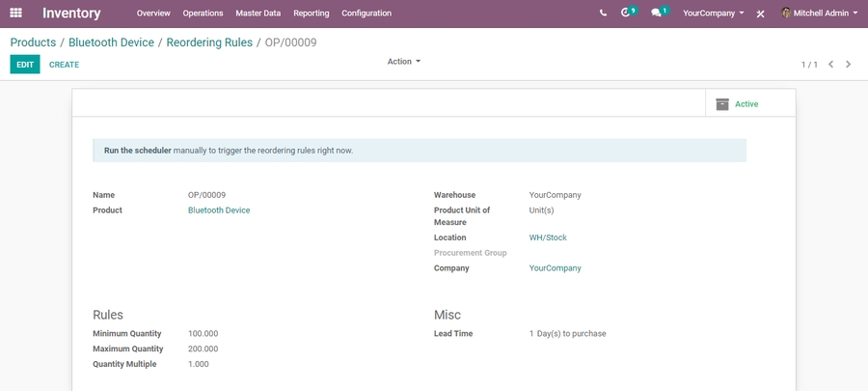Open the Reporting menu

311,14
